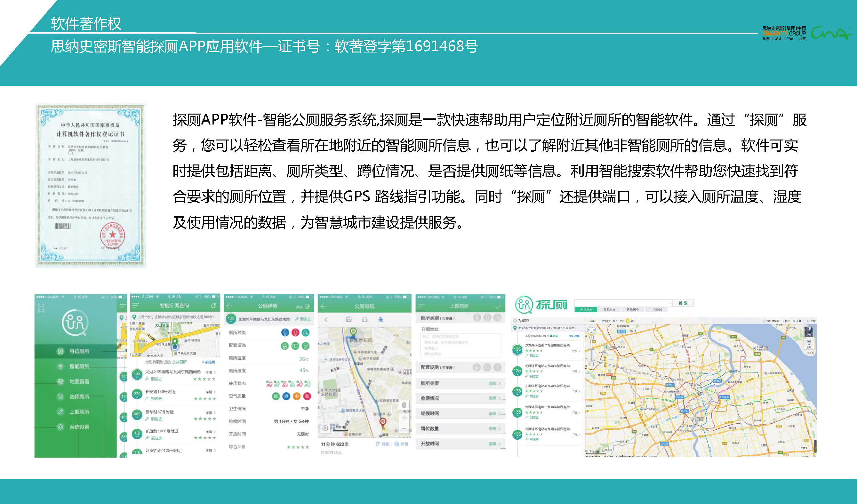Click the pan compass control on Shanghai map

(591, 330)
